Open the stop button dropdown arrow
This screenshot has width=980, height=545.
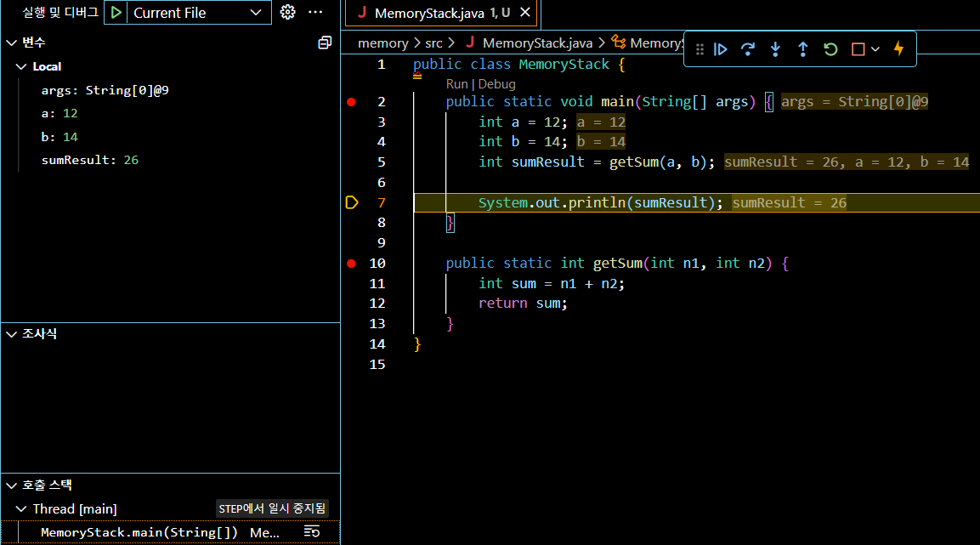[875, 49]
